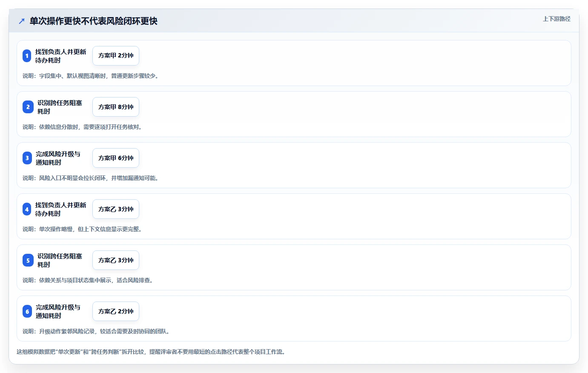This screenshot has height=373, width=588.
Task: Click step 4 label 找到负责人并更新待办耗时
Action: [x=60, y=209]
